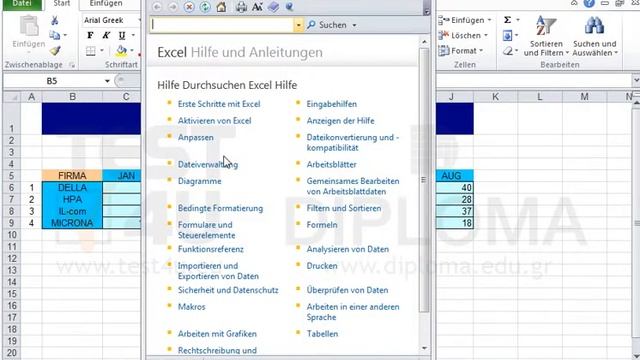This screenshot has height=360, width=640.
Task: Switch to the Start ribbon tab
Action: (61, 4)
